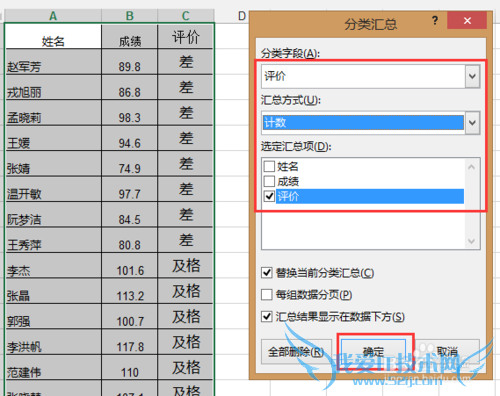The width and height of the screenshot is (500, 396).
Task: Select cell with name 郭强
Action: coord(53,316)
